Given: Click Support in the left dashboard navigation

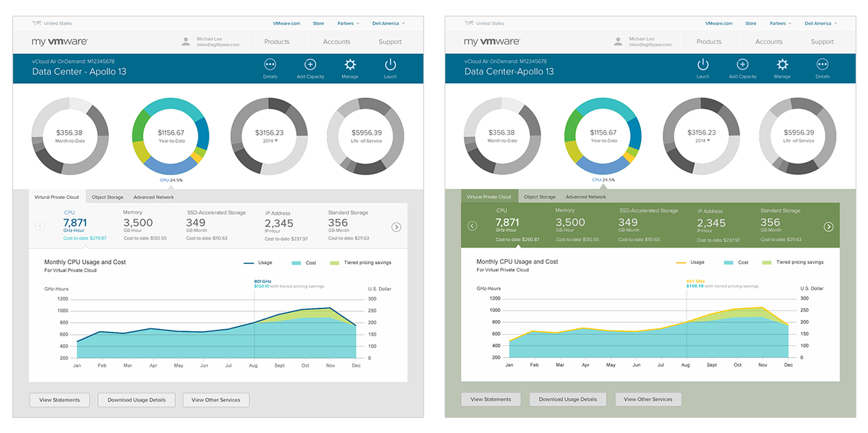Looking at the screenshot, I should tap(390, 42).
